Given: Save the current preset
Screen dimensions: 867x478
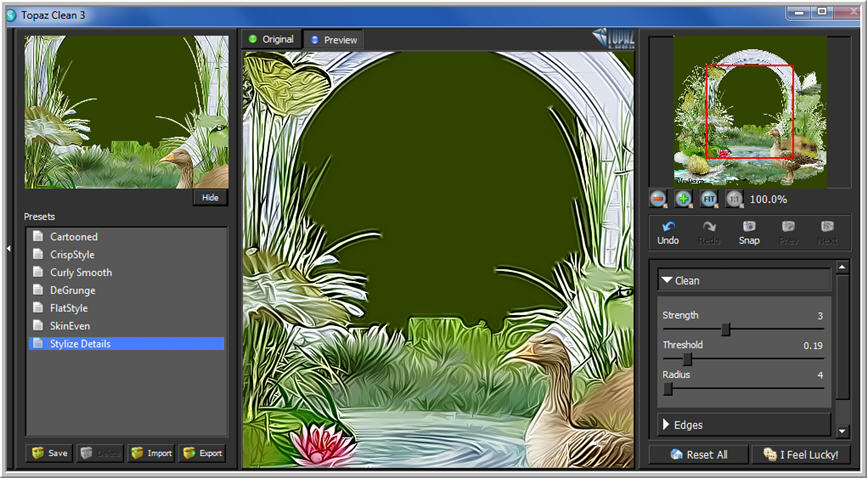Looking at the screenshot, I should [50, 453].
